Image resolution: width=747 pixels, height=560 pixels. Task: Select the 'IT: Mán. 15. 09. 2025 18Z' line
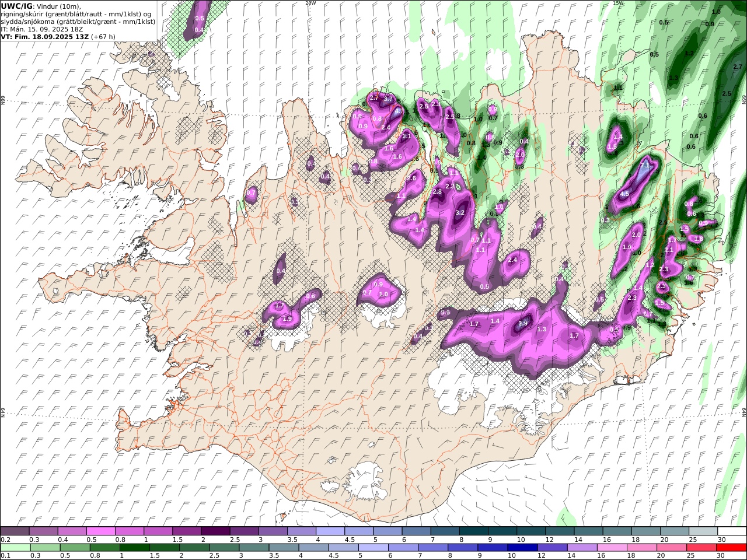pyautogui.click(x=42, y=29)
